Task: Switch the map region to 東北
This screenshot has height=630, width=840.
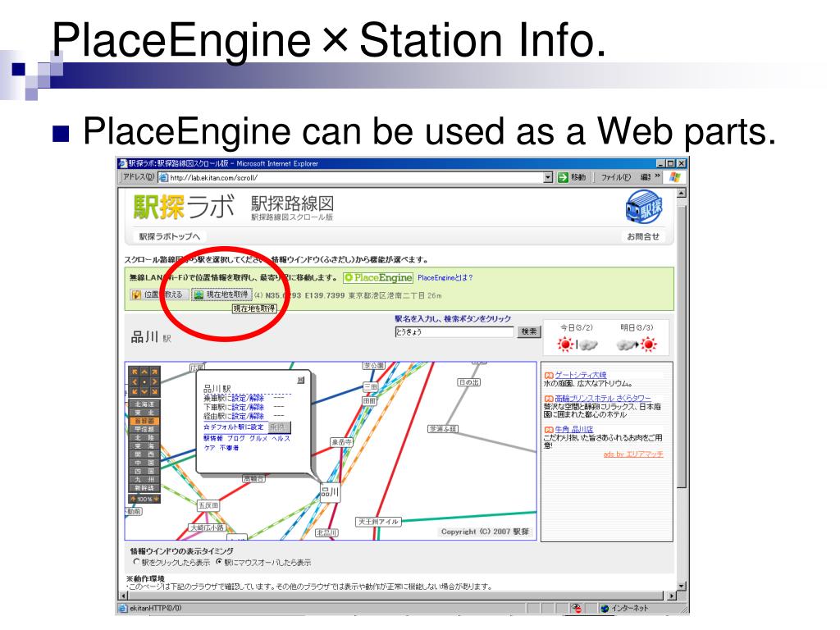Action: [144, 413]
